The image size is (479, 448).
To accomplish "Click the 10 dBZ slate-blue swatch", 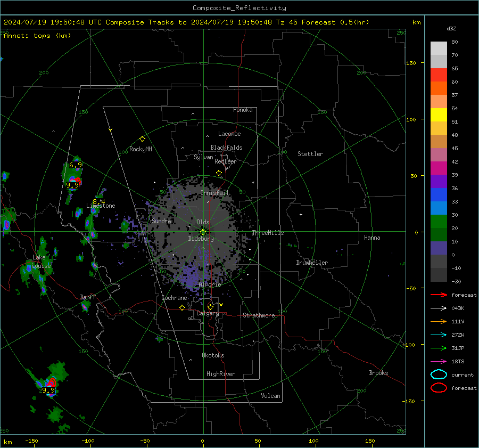I will (x=439, y=248).
